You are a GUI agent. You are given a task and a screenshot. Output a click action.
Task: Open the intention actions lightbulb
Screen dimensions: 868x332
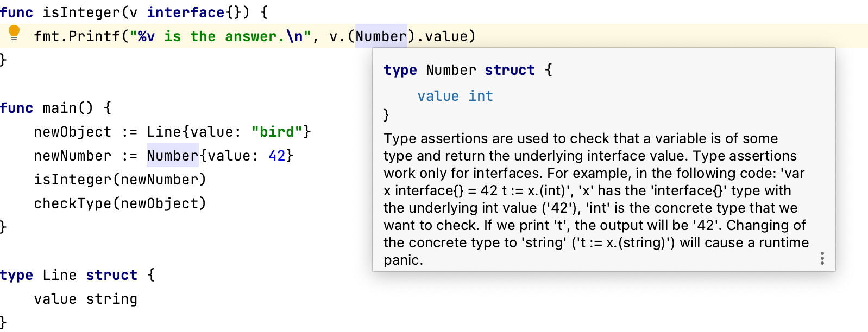(14, 34)
